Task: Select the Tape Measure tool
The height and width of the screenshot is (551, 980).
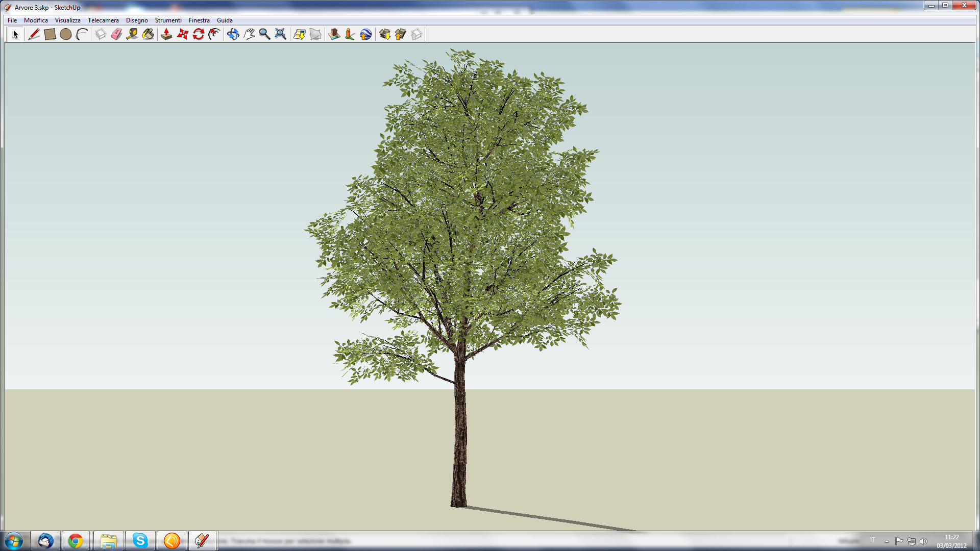Action: (x=132, y=34)
